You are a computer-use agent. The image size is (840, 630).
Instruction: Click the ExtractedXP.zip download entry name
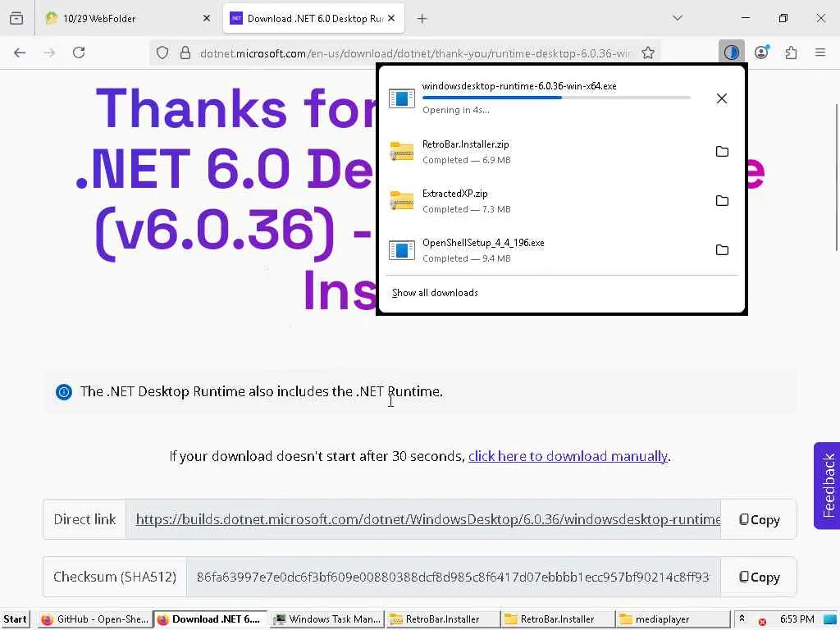coord(454,194)
